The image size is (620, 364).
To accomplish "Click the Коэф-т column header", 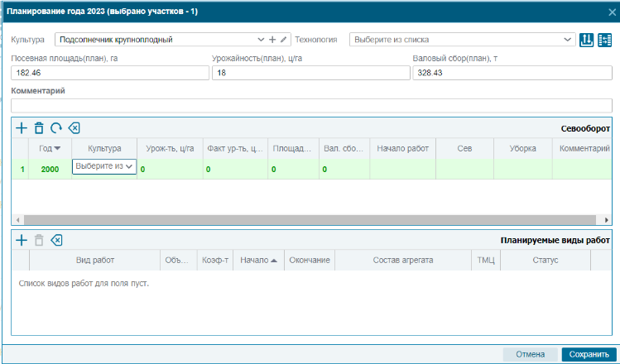I will tap(215, 260).
